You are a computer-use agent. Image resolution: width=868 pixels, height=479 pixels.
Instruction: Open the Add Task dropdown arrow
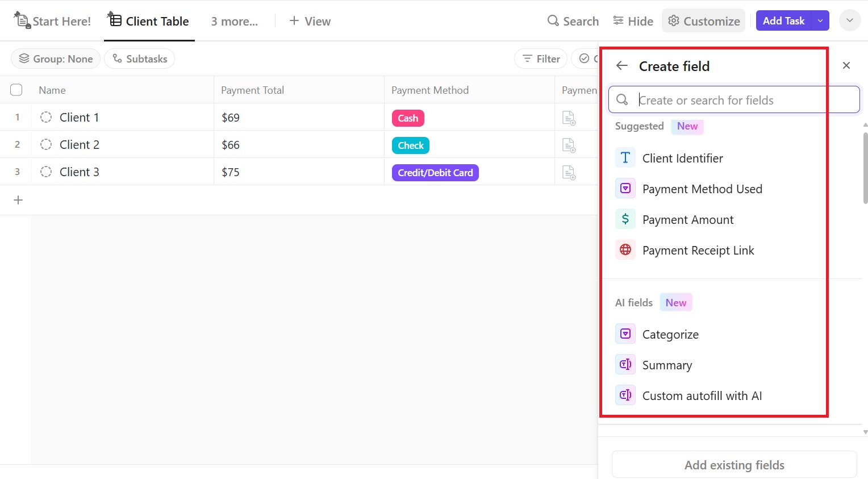click(x=820, y=21)
